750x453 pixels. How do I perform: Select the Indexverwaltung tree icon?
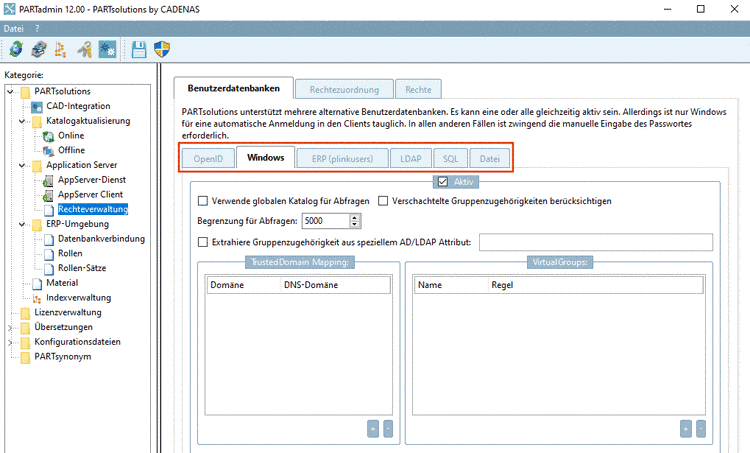(x=37, y=298)
